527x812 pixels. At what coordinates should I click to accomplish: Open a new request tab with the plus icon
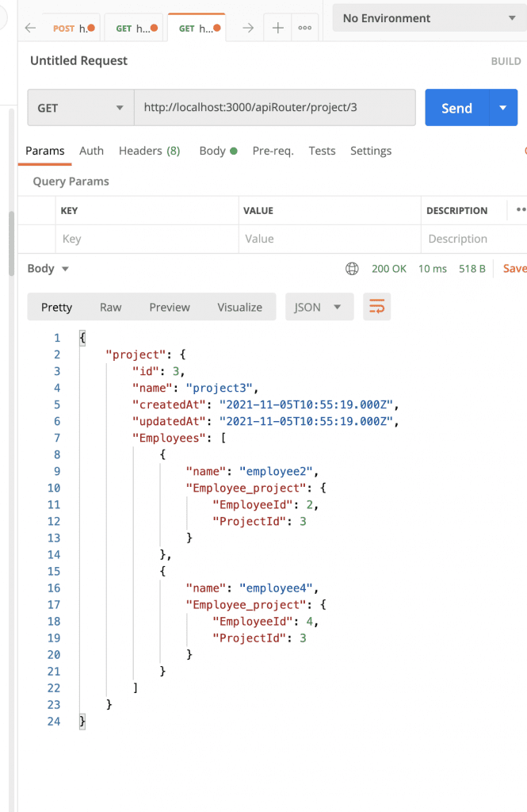point(277,27)
